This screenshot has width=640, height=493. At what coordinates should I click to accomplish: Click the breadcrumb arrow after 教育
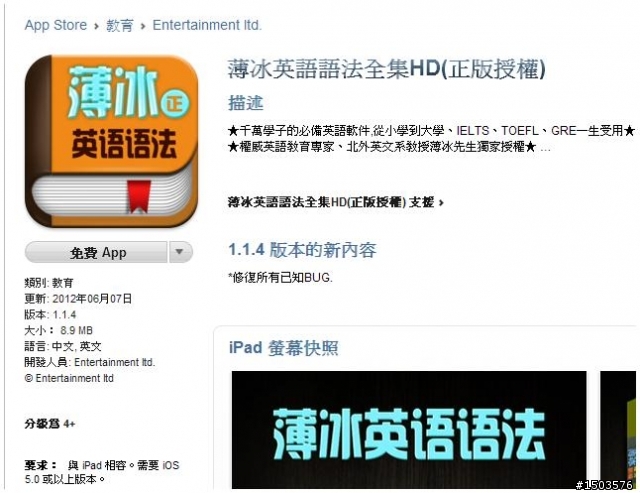pyautogui.click(x=143, y=27)
